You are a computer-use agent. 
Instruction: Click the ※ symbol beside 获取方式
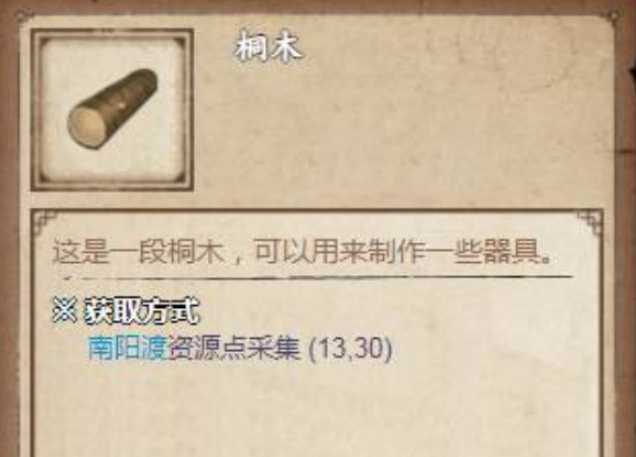pyautogui.click(x=64, y=311)
